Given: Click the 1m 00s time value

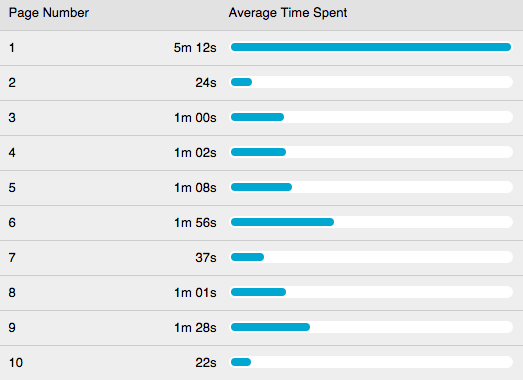Looking at the screenshot, I should tap(195, 118).
